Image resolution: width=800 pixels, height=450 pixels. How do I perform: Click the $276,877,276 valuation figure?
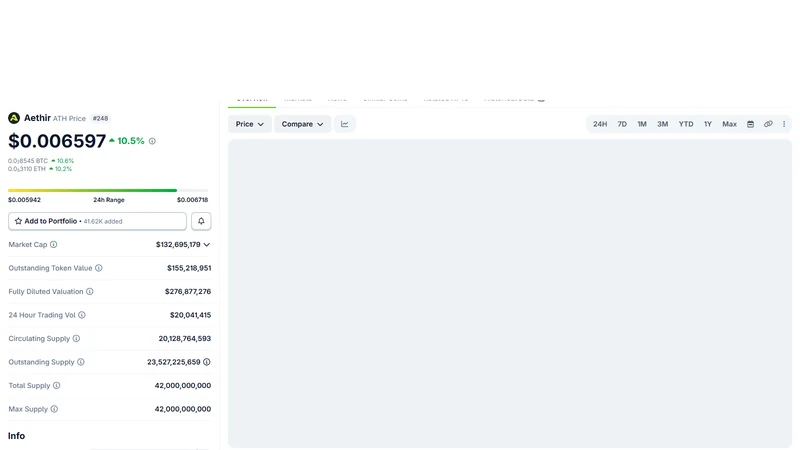188,291
